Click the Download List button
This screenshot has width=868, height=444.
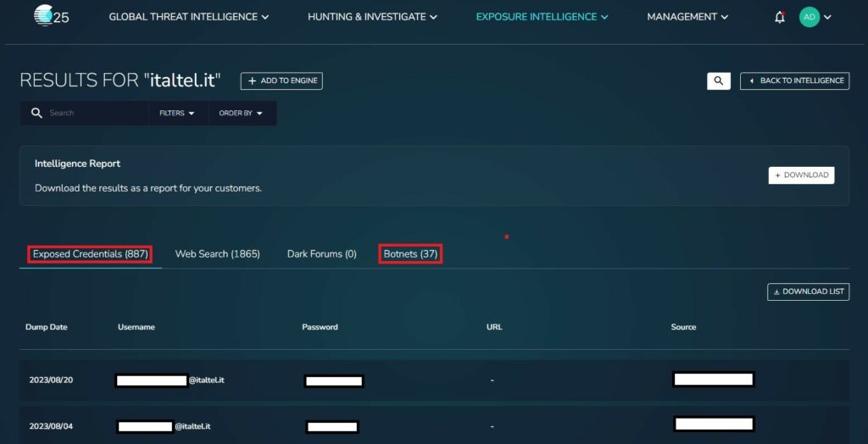[808, 291]
